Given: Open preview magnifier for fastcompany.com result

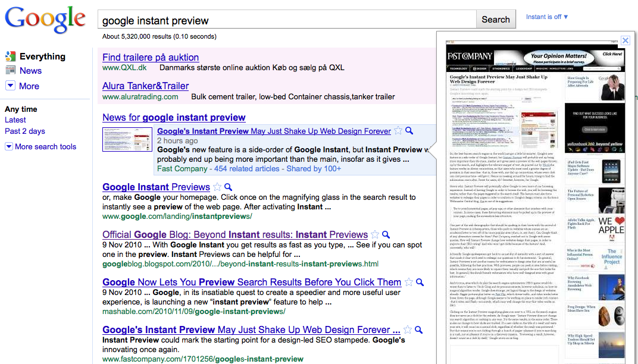Looking at the screenshot, I should coord(419,330).
